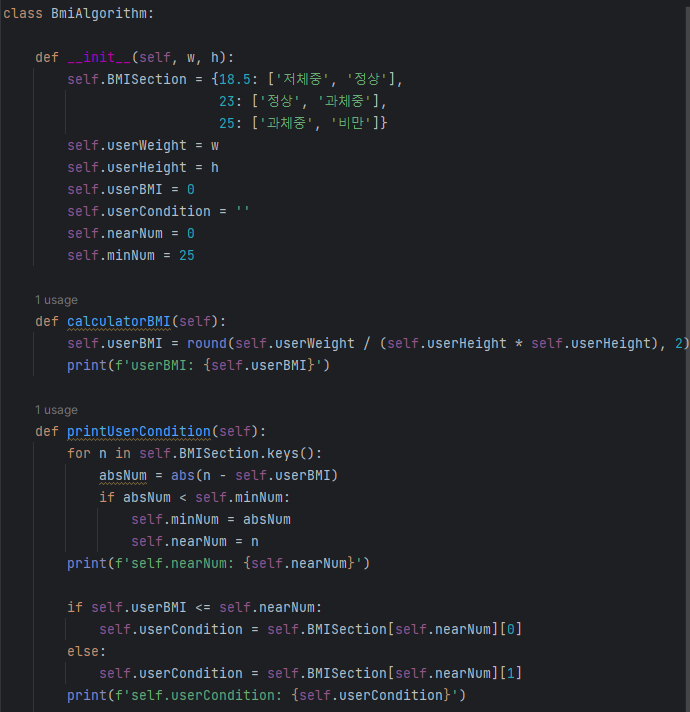Image resolution: width=690 pixels, height=712 pixels.
Task: Click 'if self.userBMI <= self.nearNum' line
Action: click(x=194, y=607)
